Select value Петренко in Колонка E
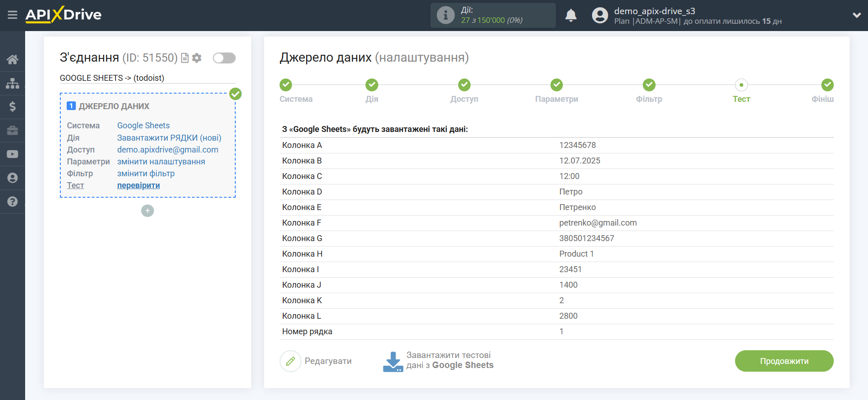Screen dimensions: 868x400 pyautogui.click(x=577, y=207)
